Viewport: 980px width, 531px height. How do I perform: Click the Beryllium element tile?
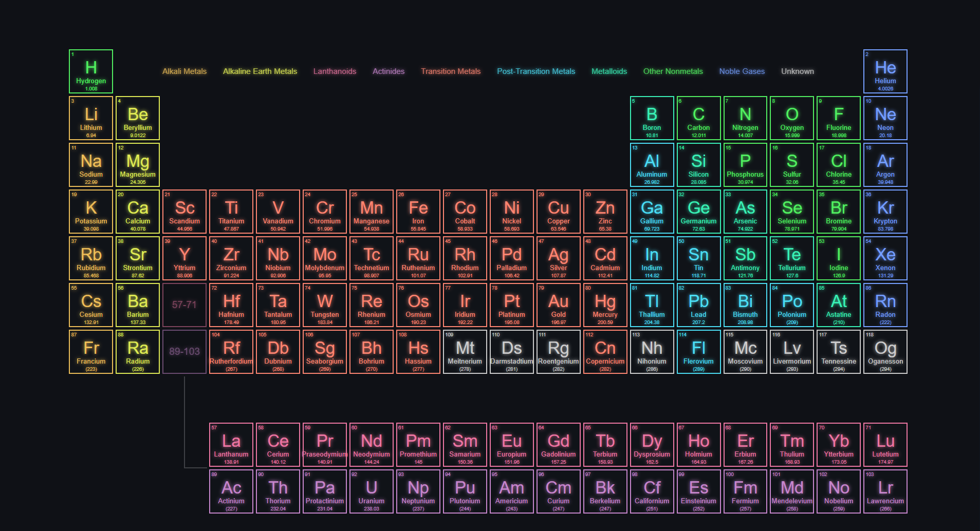click(x=138, y=118)
